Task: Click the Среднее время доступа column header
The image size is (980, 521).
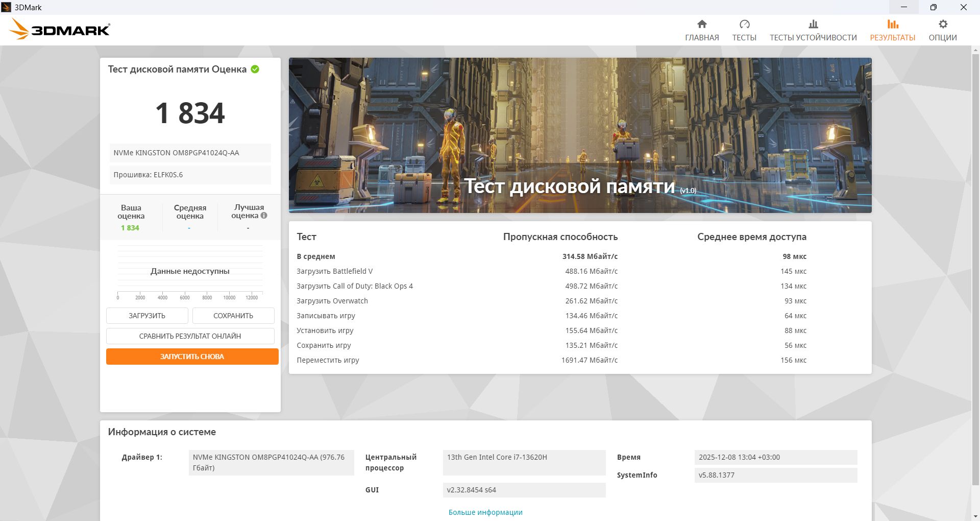Action: 752,236
